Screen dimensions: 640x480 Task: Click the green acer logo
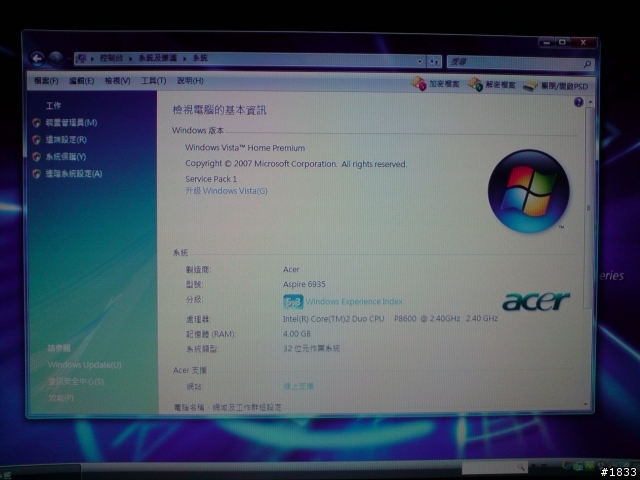[x=536, y=301]
